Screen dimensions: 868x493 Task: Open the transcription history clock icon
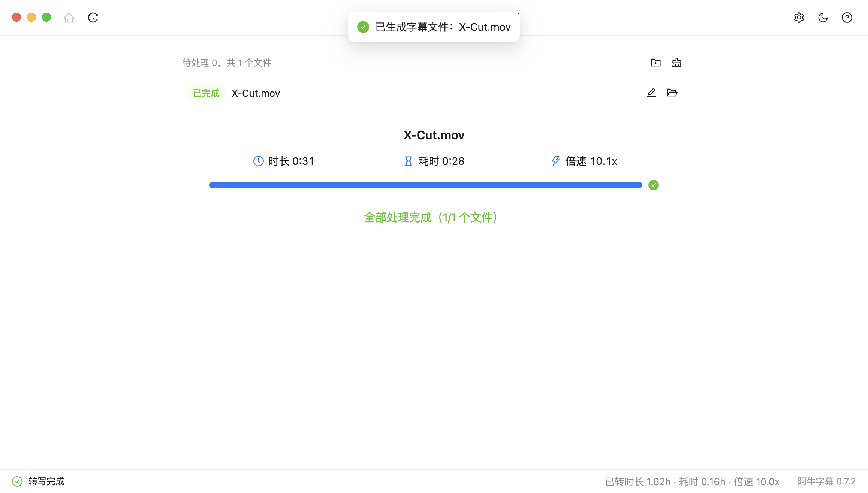93,18
